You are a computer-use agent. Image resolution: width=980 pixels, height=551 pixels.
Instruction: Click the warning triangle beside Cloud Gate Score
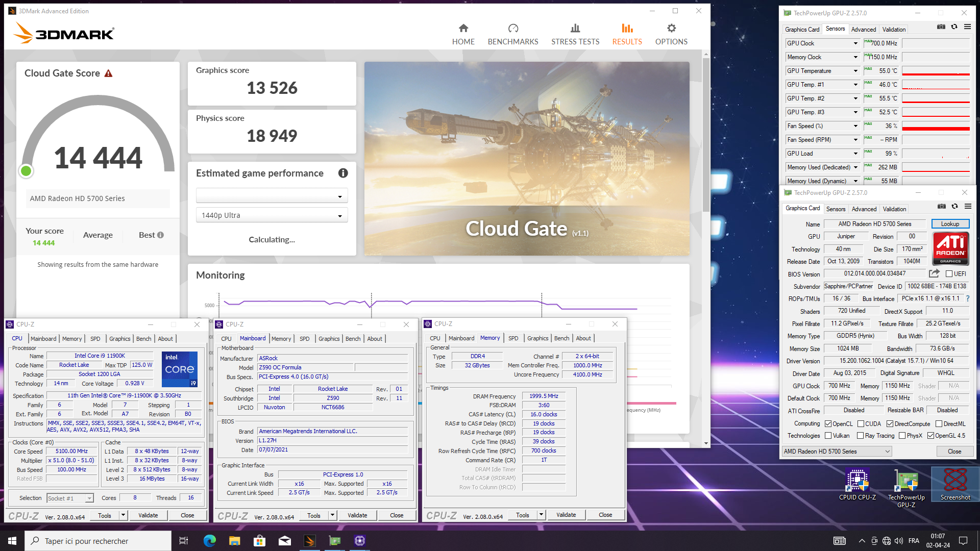tap(108, 73)
